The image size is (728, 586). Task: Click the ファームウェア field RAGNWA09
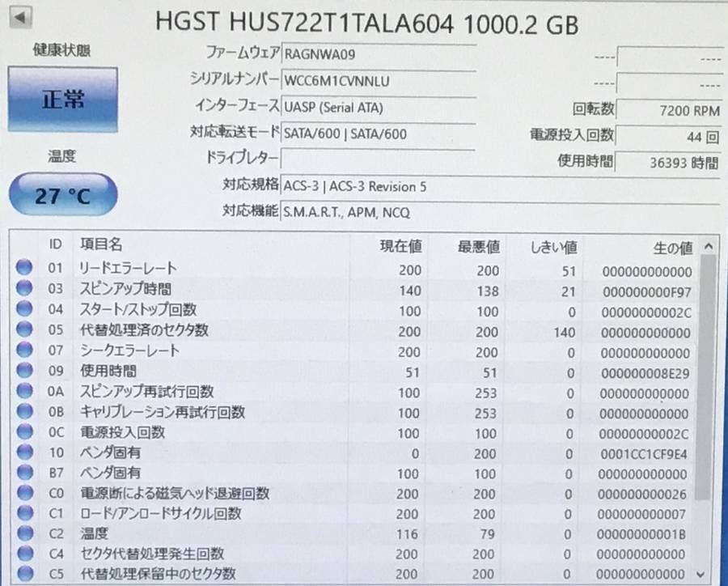point(379,54)
